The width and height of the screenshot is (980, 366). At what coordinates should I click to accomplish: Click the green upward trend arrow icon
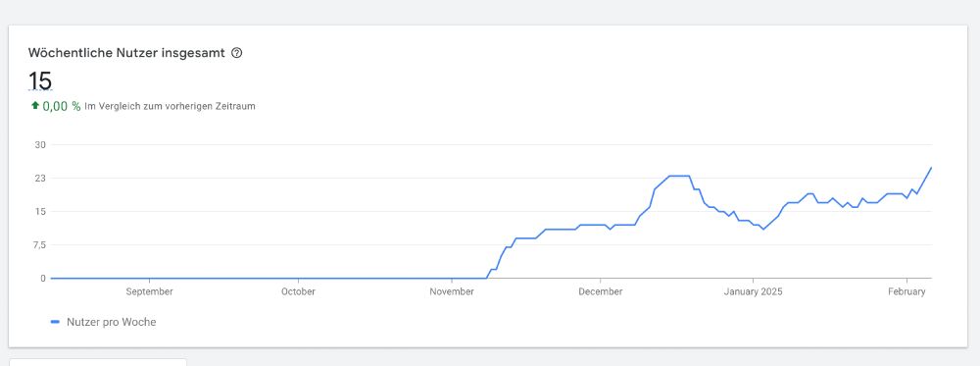tap(35, 106)
